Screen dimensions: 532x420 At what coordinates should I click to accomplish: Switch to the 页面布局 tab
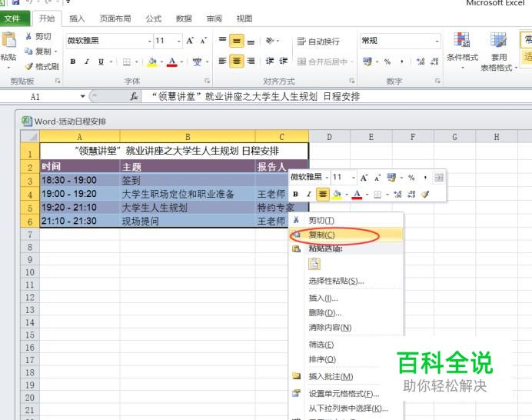click(x=115, y=18)
